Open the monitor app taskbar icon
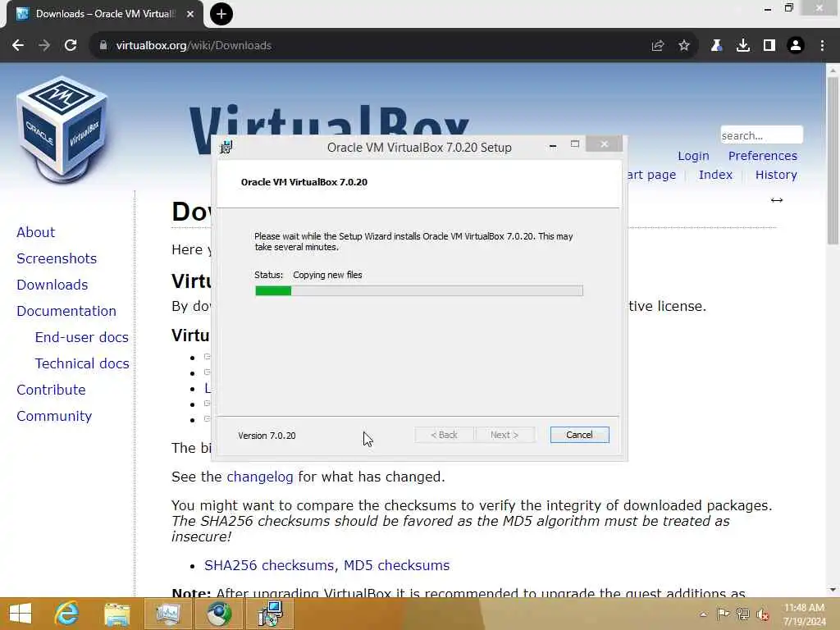Image resolution: width=840 pixels, height=630 pixels. (167, 614)
